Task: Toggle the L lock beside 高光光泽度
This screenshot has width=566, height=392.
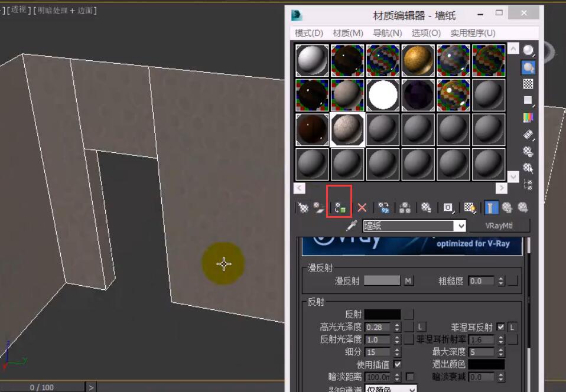Action: click(x=420, y=327)
